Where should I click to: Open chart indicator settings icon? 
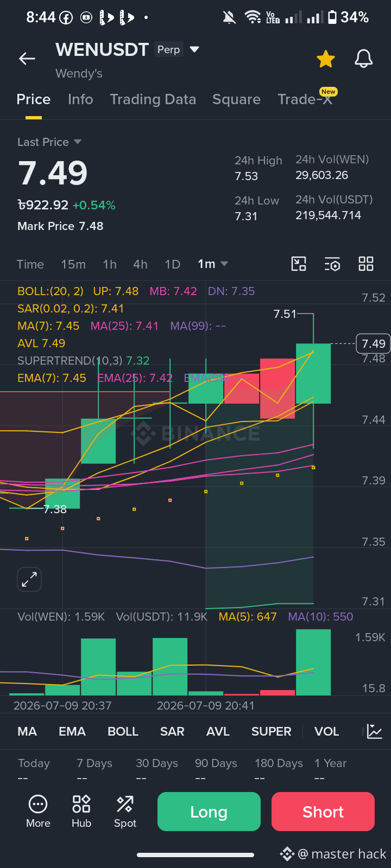tap(332, 264)
